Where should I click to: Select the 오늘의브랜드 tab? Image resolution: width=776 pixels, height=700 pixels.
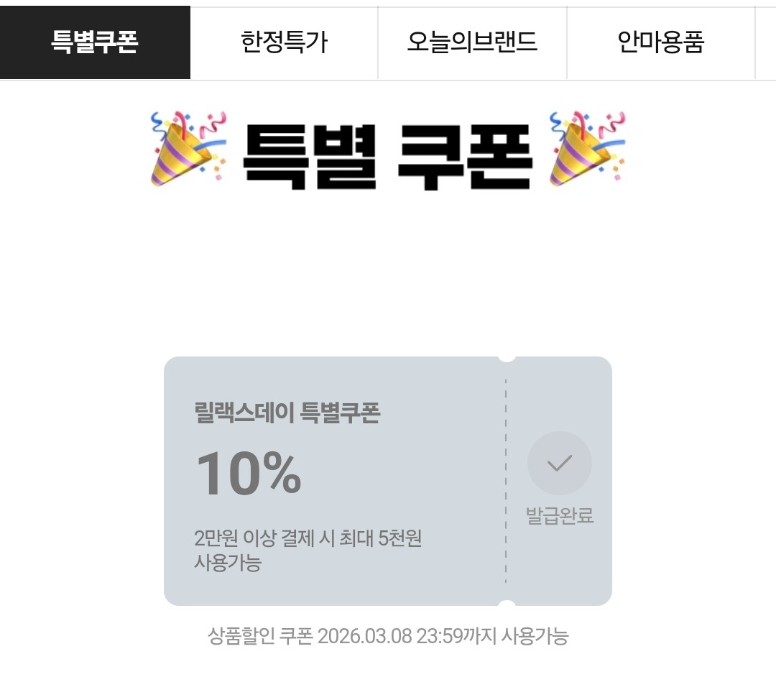pyautogui.click(x=472, y=43)
